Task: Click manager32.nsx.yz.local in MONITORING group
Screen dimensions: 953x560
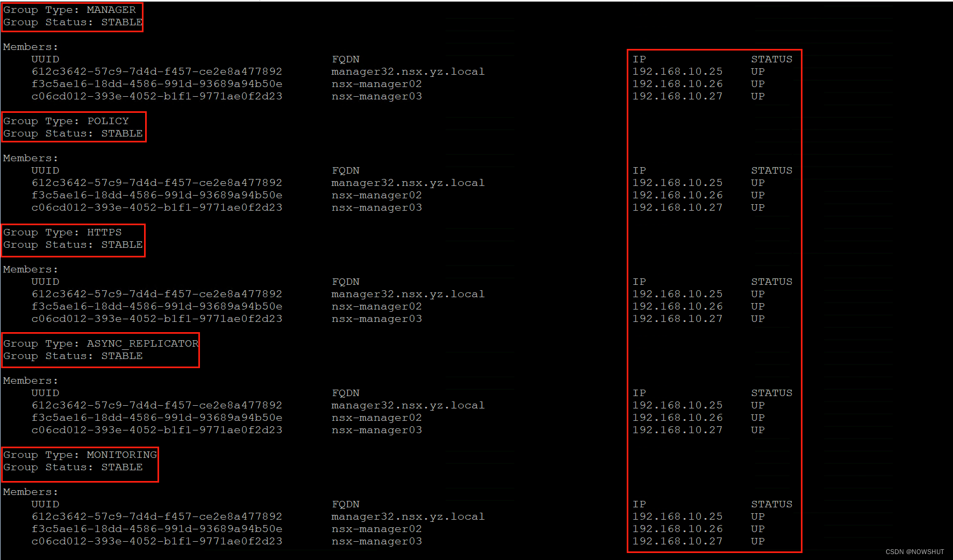Action: point(408,516)
